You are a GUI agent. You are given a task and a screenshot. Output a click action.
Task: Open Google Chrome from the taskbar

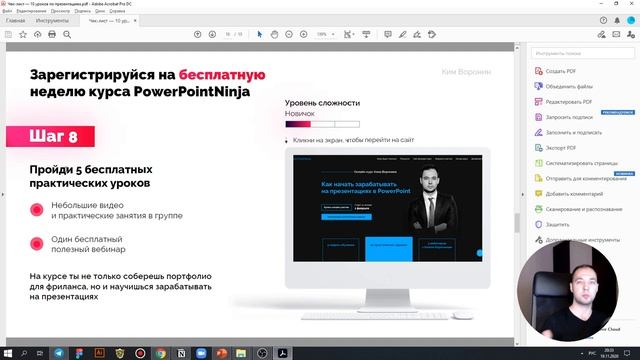click(161, 353)
